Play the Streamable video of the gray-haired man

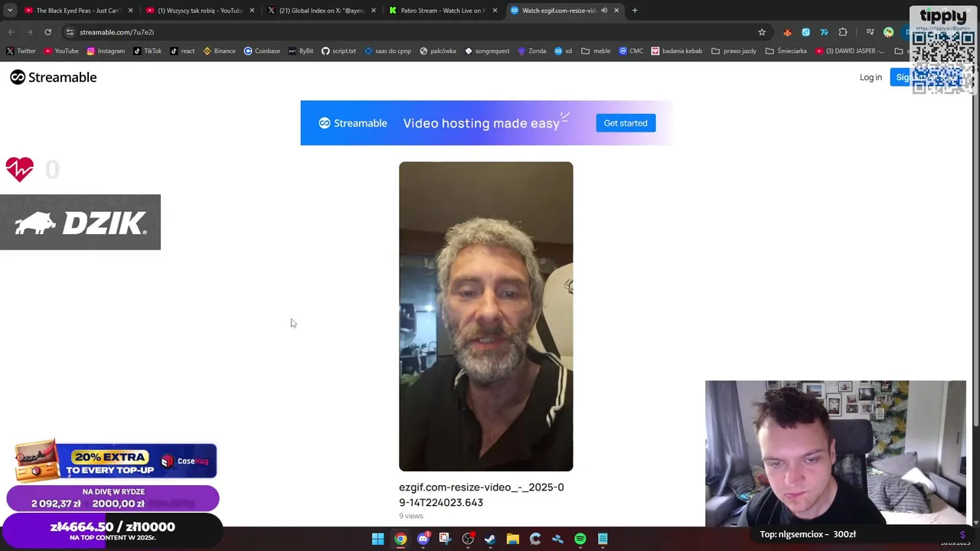[x=485, y=316]
